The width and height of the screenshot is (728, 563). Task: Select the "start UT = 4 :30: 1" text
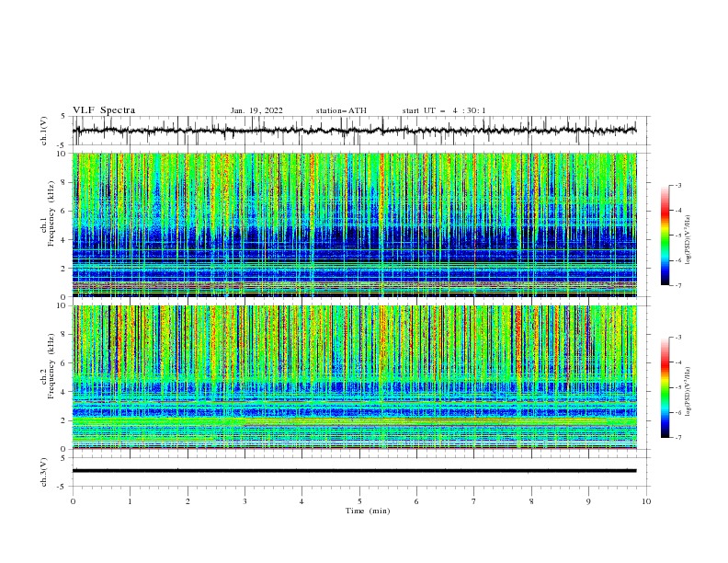click(x=444, y=110)
